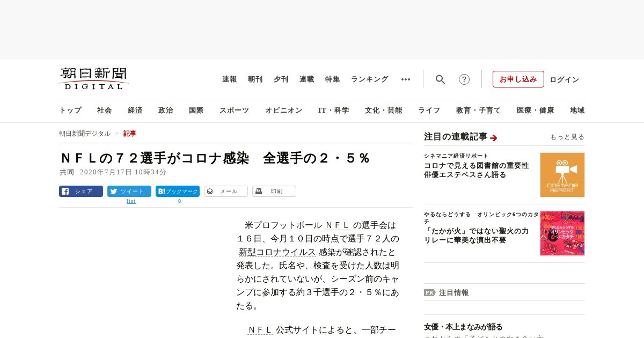Open the 特集 menu item

[333, 79]
